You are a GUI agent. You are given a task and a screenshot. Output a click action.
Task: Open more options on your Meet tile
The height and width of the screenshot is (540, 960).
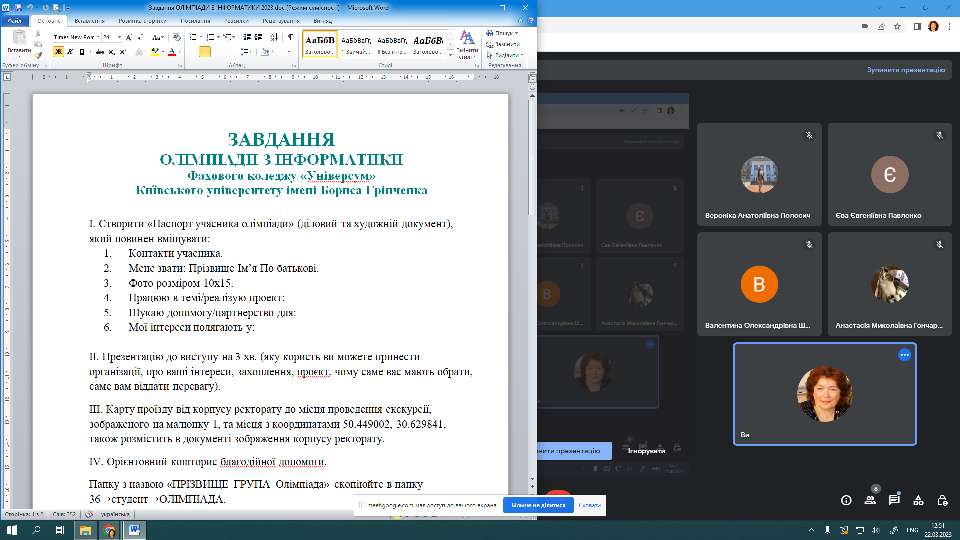pyautogui.click(x=904, y=355)
